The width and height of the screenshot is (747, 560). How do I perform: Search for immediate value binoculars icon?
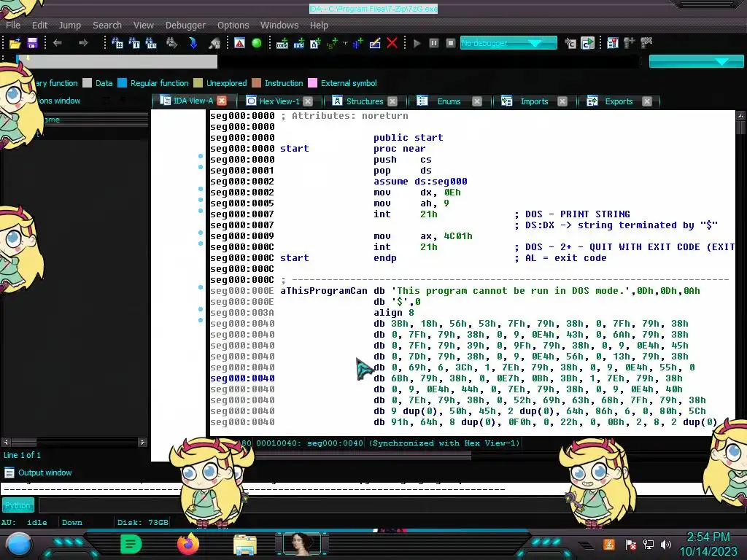click(117, 43)
